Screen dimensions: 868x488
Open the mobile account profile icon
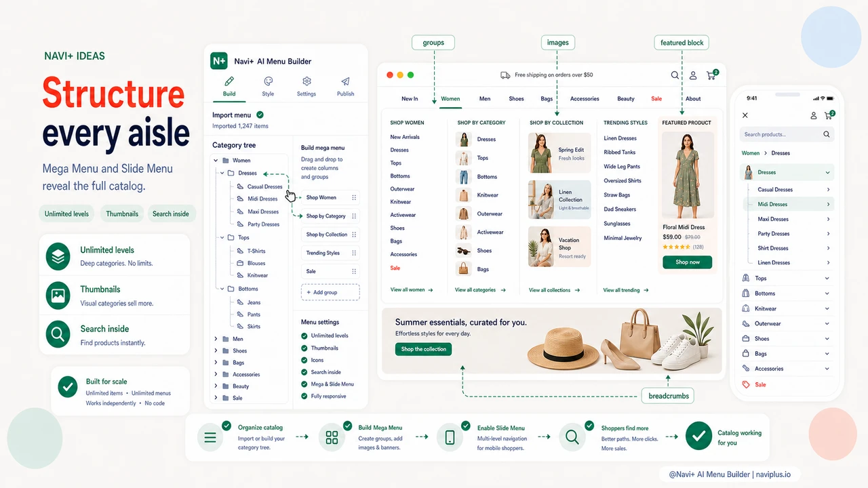tap(814, 116)
